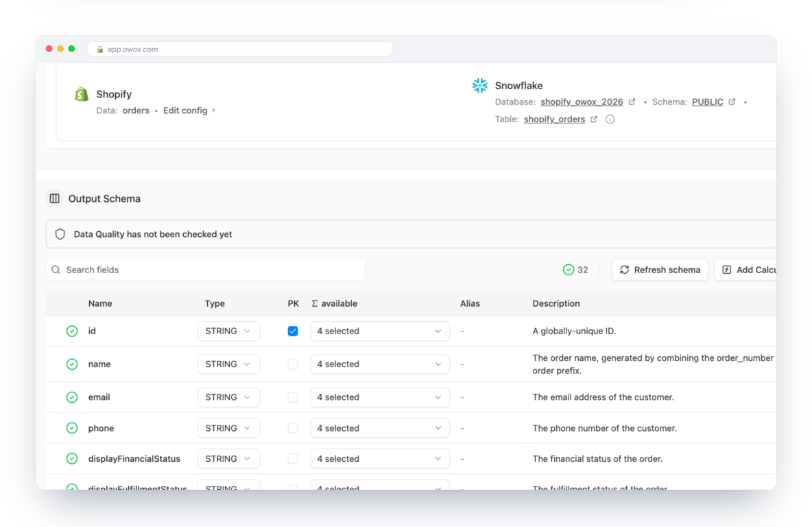The image size is (812, 527).
Task: Click the green status check for the displayFinancialStatus row
Action: 72,458
